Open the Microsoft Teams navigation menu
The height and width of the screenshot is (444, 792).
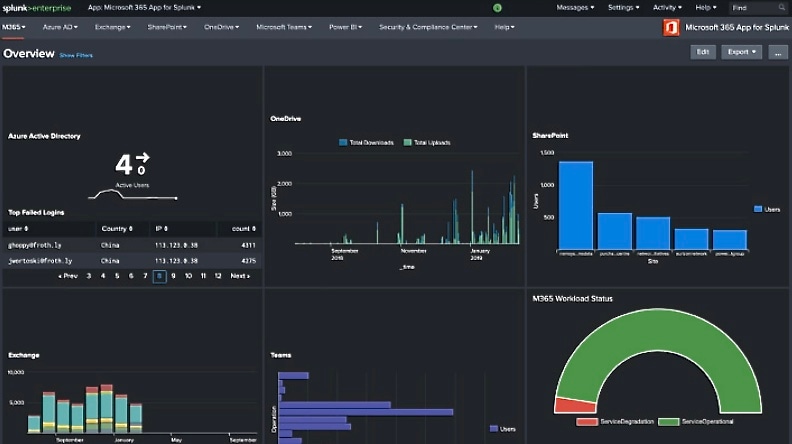(x=284, y=27)
